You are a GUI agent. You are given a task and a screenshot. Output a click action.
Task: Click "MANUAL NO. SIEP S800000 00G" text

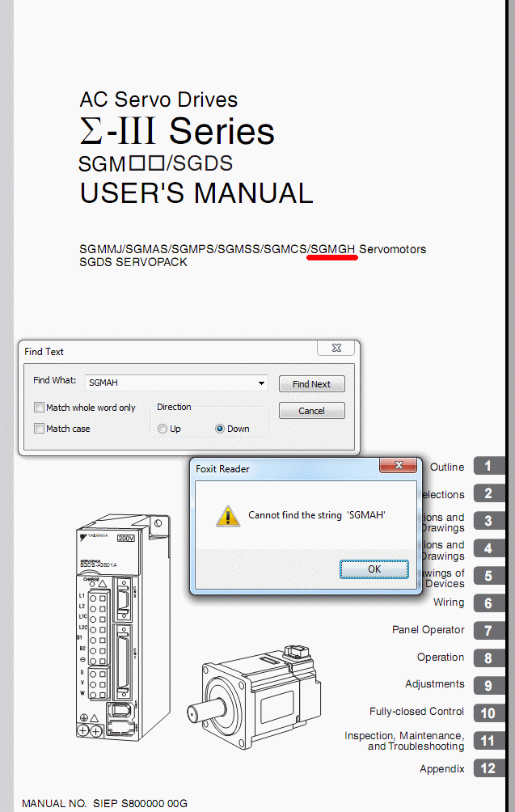(x=104, y=803)
